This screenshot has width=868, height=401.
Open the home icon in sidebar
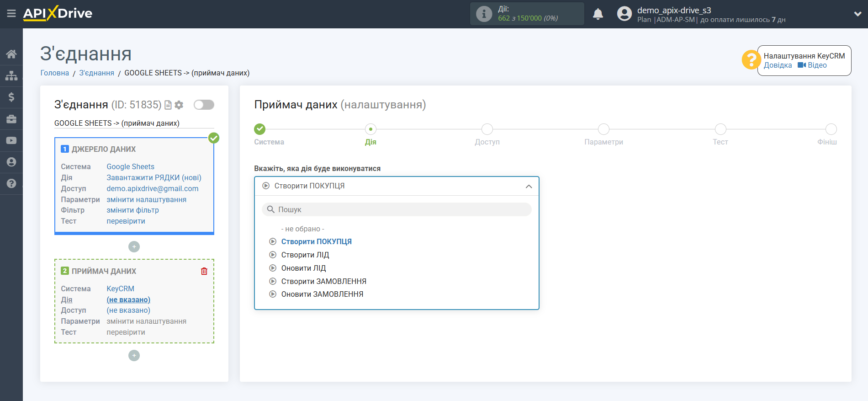(x=11, y=54)
